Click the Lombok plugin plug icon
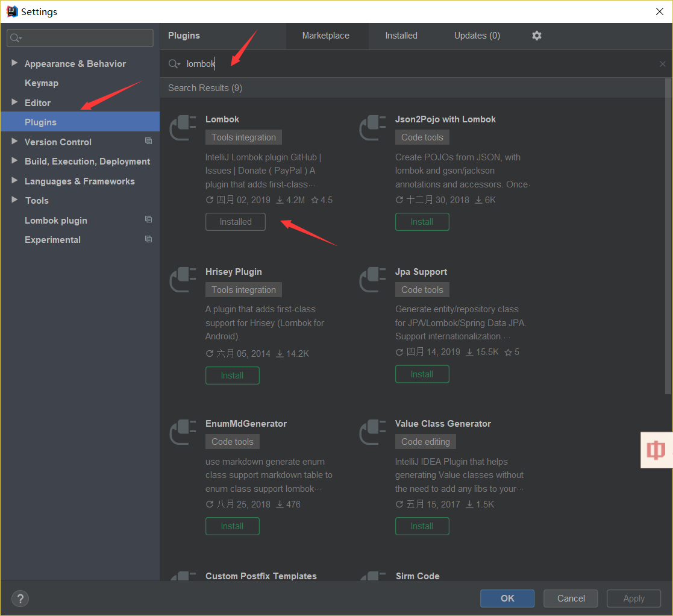The image size is (673, 616). click(x=183, y=128)
